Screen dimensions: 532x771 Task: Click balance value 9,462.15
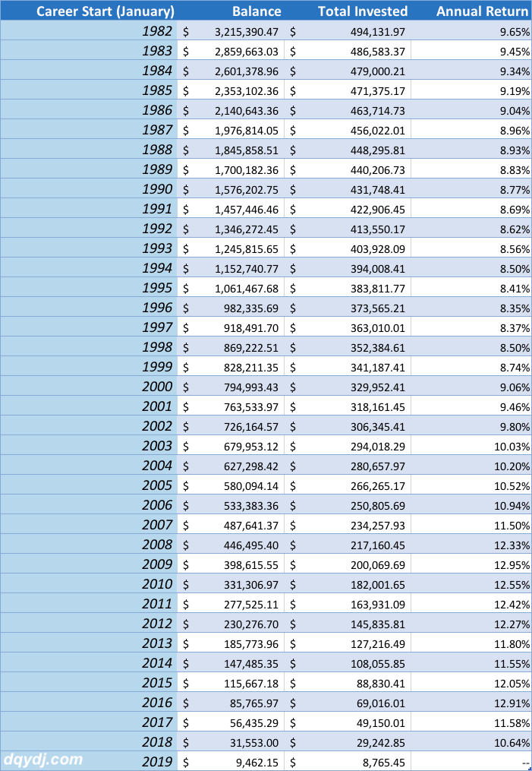coord(231,761)
